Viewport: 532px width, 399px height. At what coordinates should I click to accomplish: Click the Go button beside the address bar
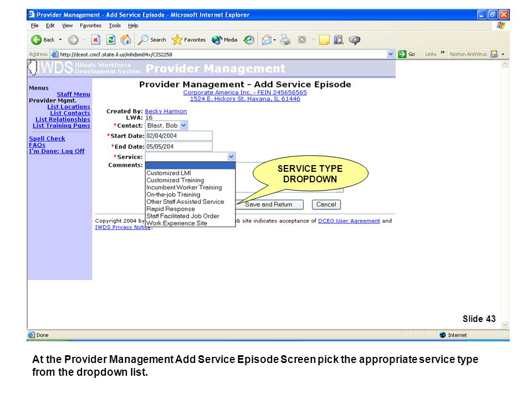click(407, 54)
